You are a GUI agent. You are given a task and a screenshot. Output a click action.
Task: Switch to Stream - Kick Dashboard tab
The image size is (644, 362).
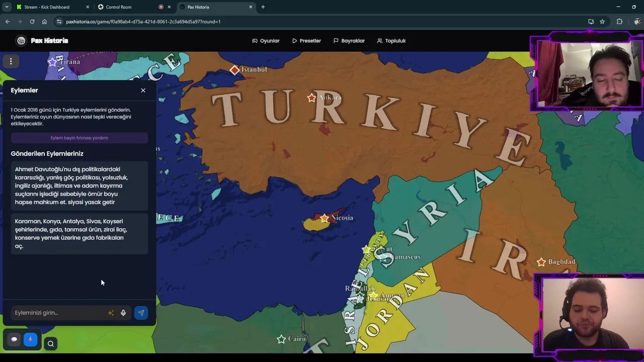[x=47, y=7]
